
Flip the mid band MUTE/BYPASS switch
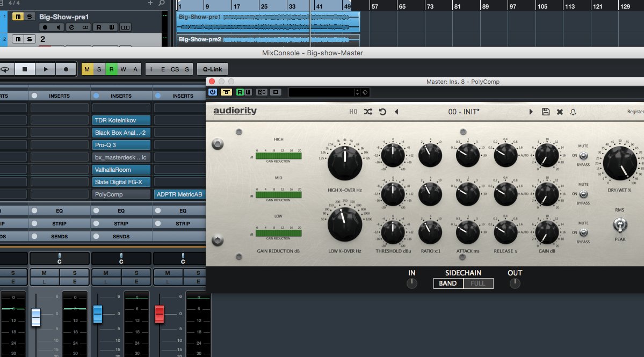point(583,194)
